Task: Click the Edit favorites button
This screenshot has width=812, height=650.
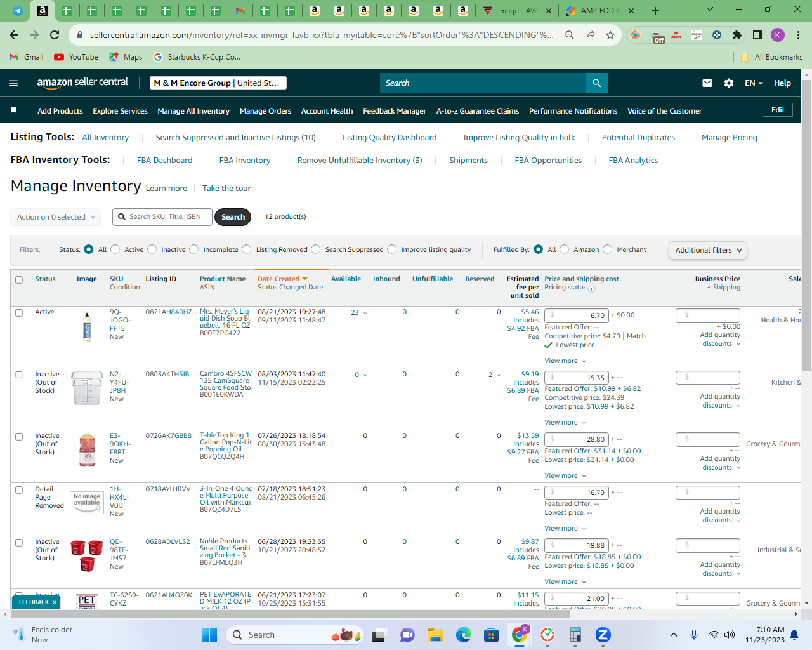Action: tap(778, 110)
